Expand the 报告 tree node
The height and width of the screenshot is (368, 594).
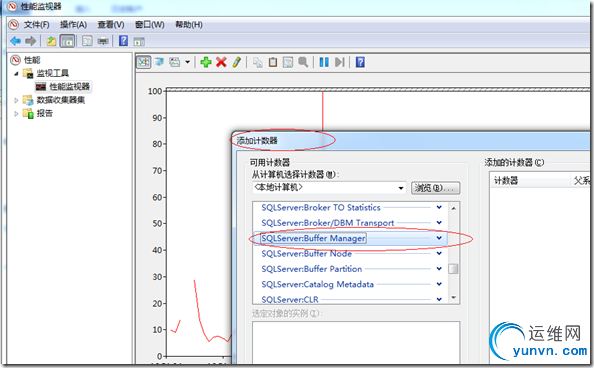coord(16,114)
